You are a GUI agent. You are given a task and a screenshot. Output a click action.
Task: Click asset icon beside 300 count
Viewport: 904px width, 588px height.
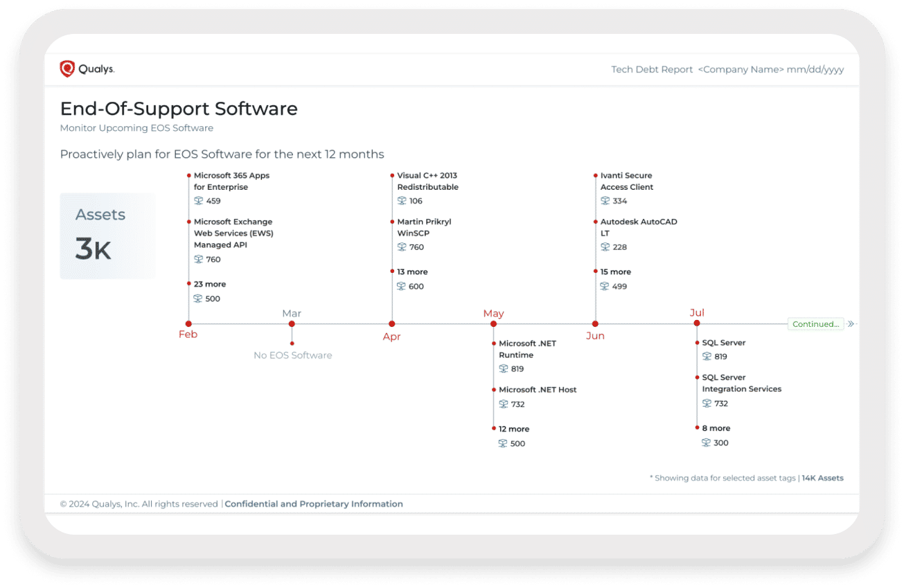pyautogui.click(x=707, y=443)
